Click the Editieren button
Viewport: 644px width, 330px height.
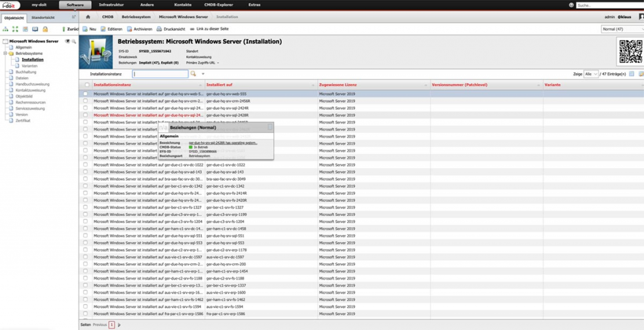point(112,29)
